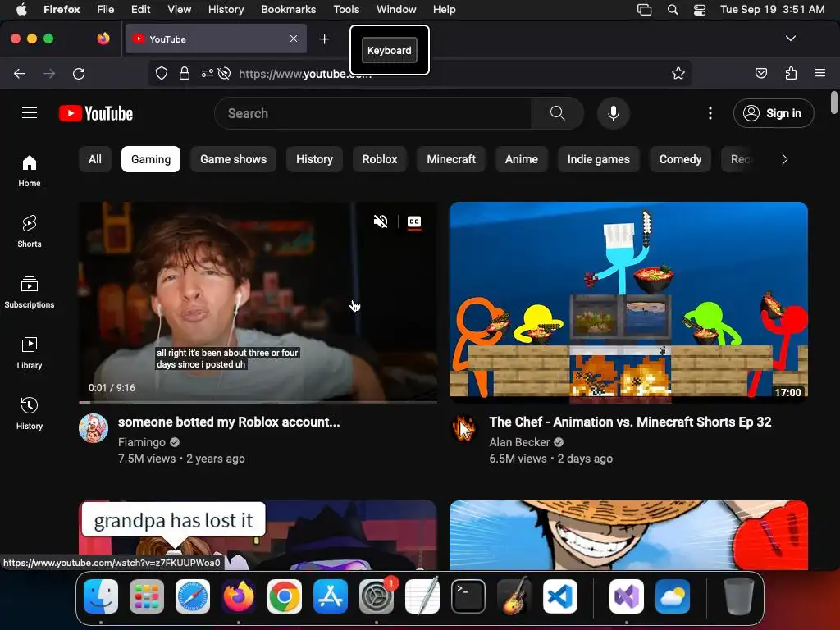Click the page vertical scrollbar
840x630 pixels.
[833, 102]
